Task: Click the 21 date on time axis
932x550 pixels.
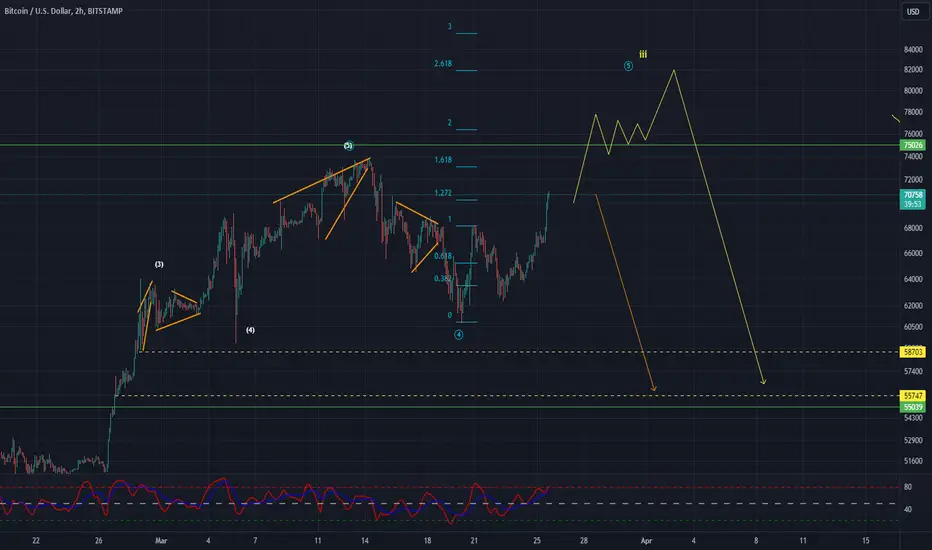Action: tap(474, 540)
